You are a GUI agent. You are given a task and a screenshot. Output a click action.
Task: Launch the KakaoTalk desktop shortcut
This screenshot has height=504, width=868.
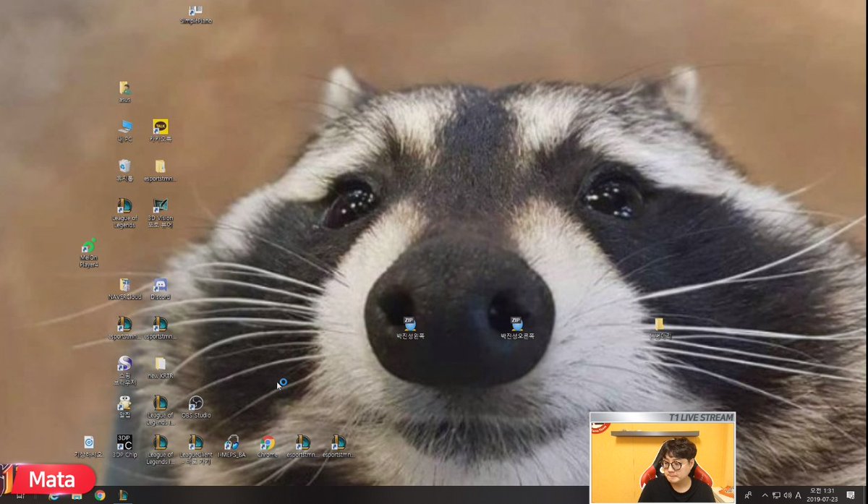pos(161,131)
